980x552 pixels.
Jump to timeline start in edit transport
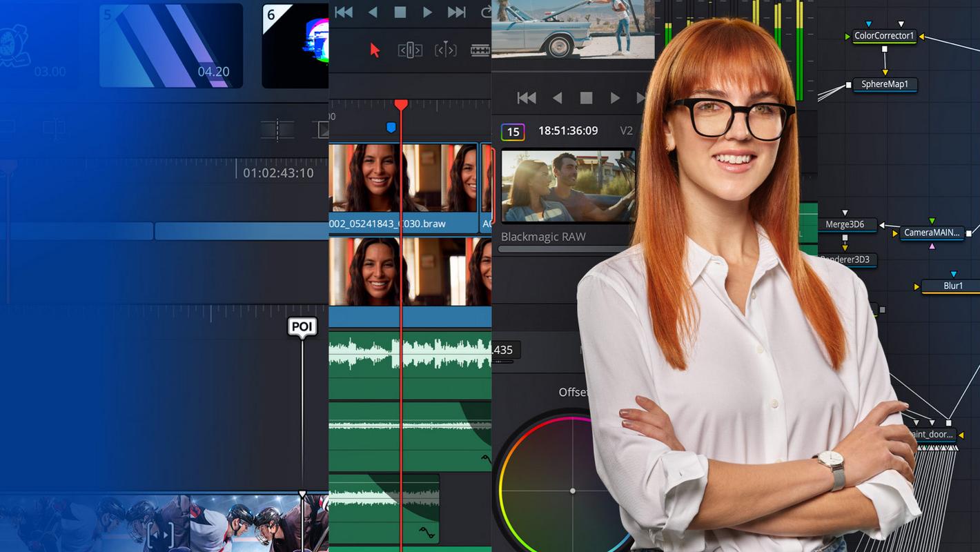(343, 12)
